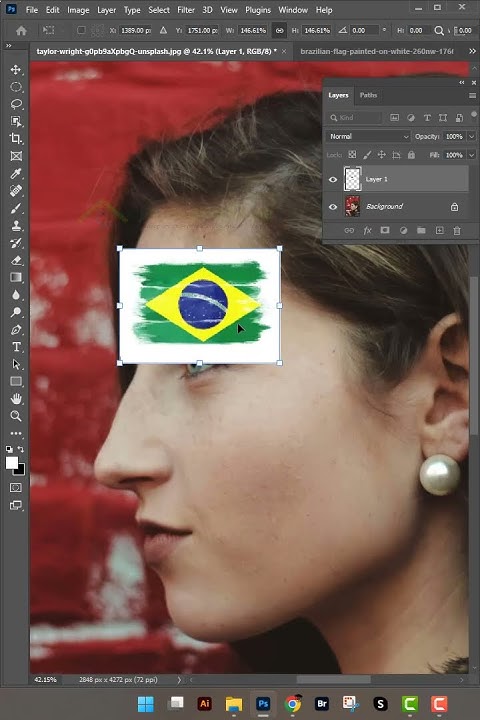Select the Hand tool
This screenshot has height=720, width=480.
tap(16, 399)
